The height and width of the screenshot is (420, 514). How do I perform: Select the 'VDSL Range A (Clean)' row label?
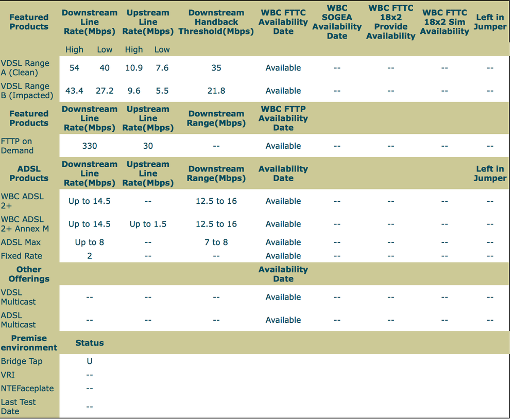tap(25, 68)
